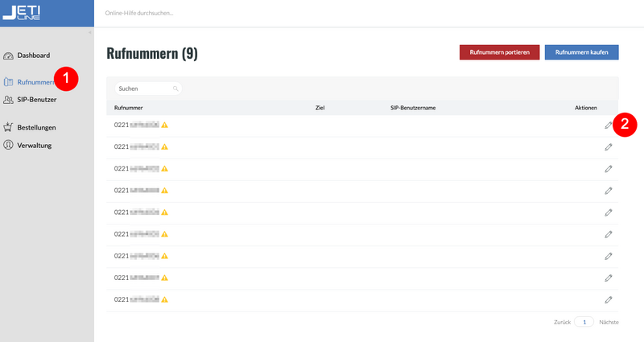Open the Dashboard menu item
The height and width of the screenshot is (342, 644).
pyautogui.click(x=34, y=56)
